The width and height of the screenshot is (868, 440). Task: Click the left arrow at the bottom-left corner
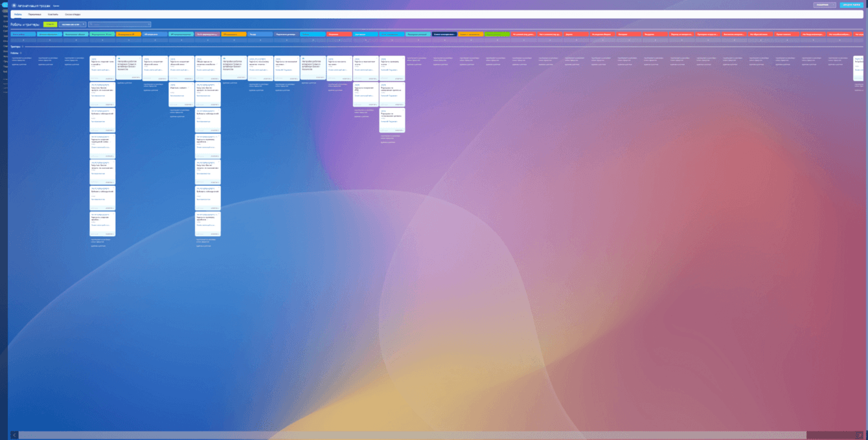(x=14, y=435)
